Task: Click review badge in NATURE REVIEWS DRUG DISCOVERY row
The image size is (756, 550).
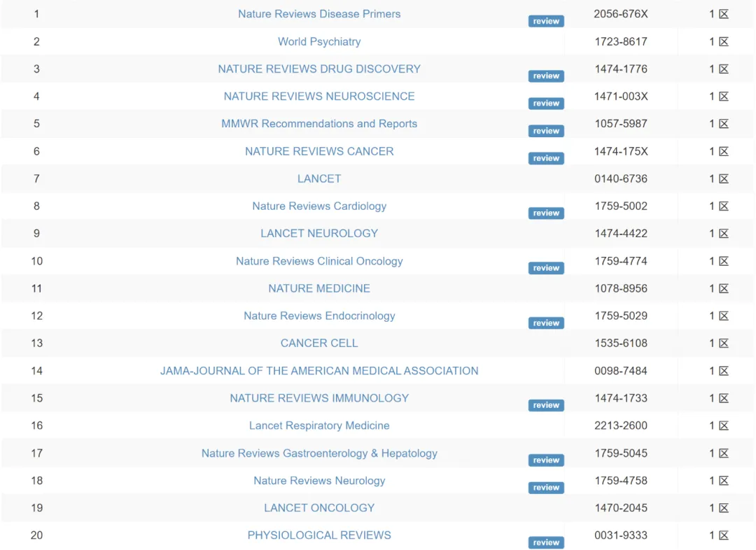Action: 546,76
